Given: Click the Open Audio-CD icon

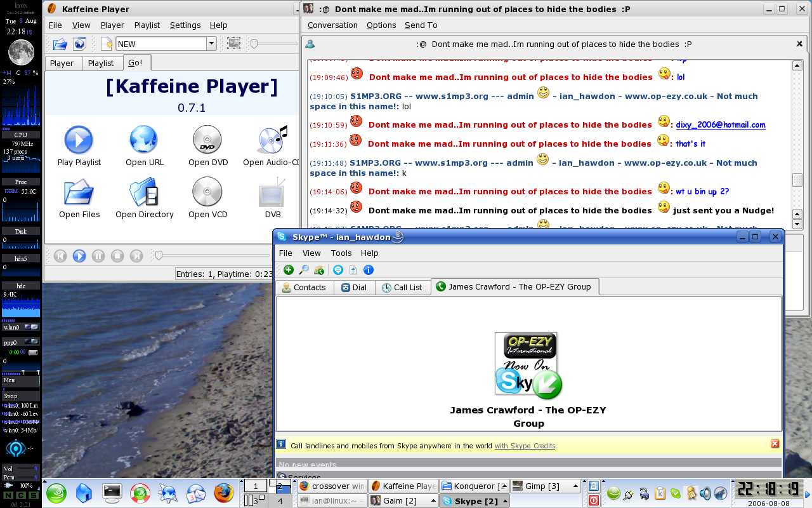Looking at the screenshot, I should pos(273,139).
